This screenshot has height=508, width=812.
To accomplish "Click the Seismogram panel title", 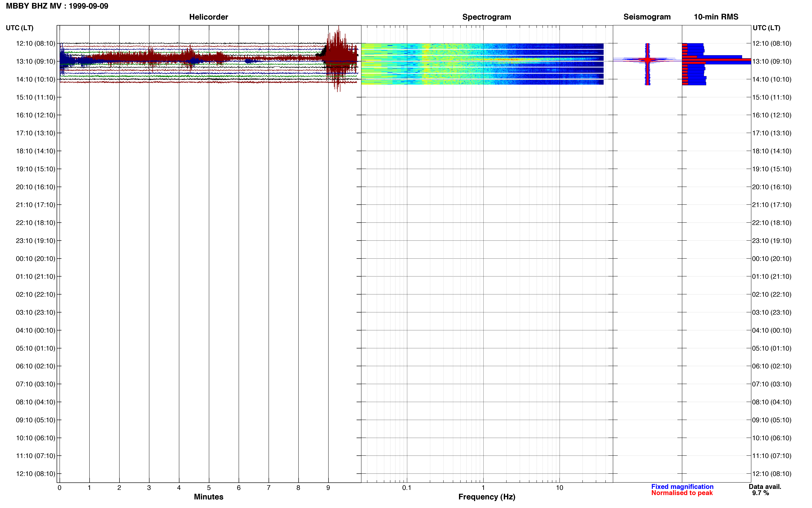I will pyautogui.click(x=647, y=17).
